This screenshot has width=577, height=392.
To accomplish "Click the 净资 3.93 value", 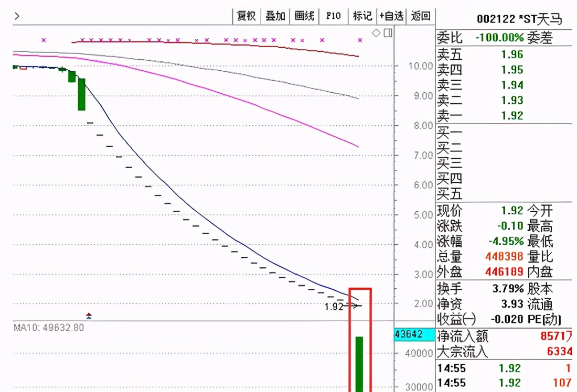I will (512, 304).
